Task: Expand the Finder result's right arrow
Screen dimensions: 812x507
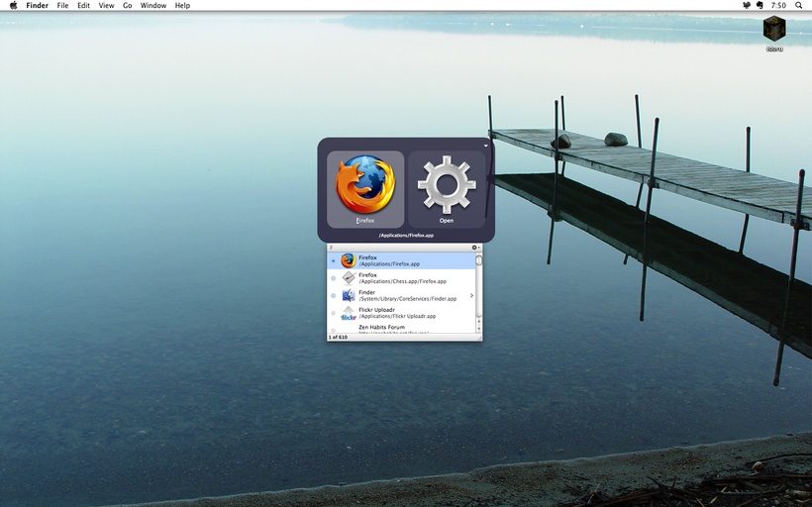Action: pyautogui.click(x=471, y=296)
